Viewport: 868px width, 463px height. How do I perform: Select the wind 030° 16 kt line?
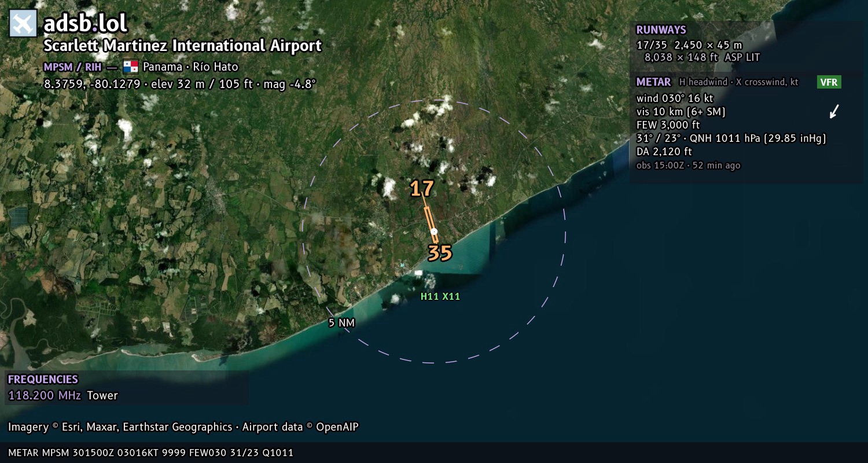[675, 98]
